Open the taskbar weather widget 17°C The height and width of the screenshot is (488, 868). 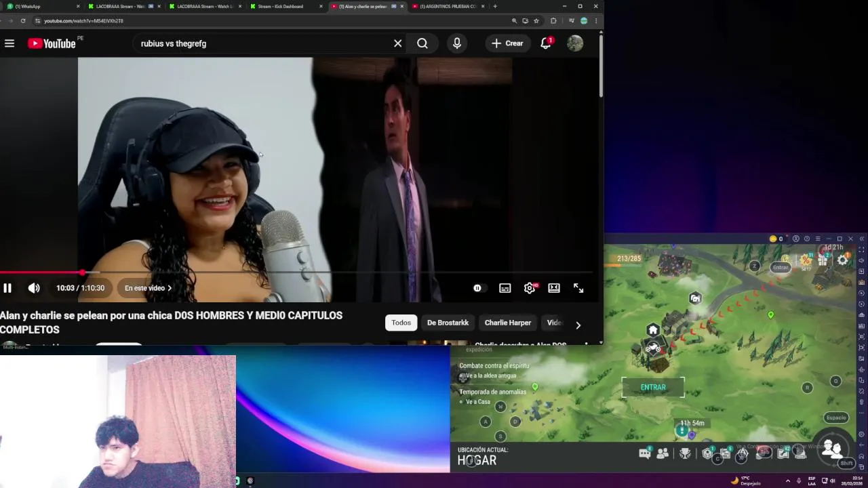click(746, 481)
